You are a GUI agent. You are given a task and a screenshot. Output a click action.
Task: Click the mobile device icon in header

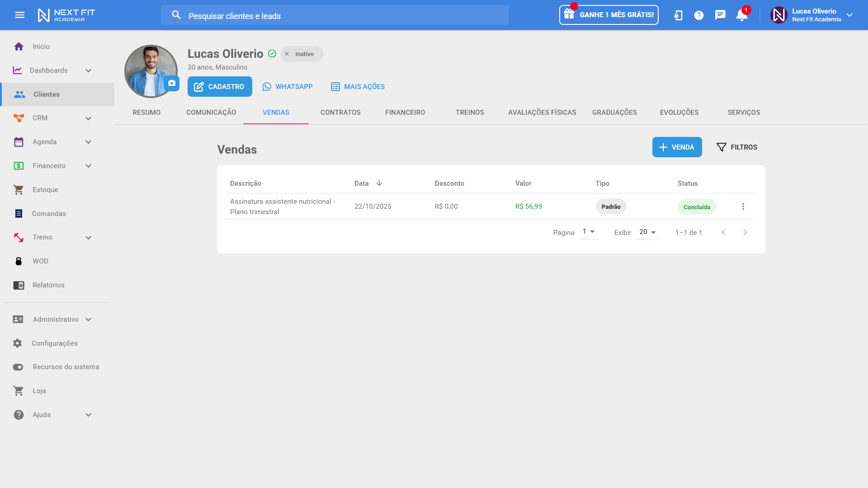pos(678,15)
